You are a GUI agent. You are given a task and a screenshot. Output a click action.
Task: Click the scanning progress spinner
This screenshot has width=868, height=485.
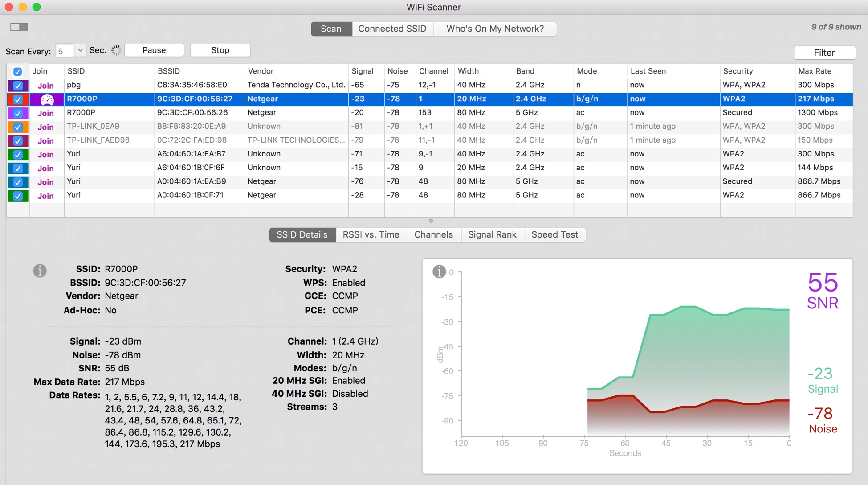116,50
